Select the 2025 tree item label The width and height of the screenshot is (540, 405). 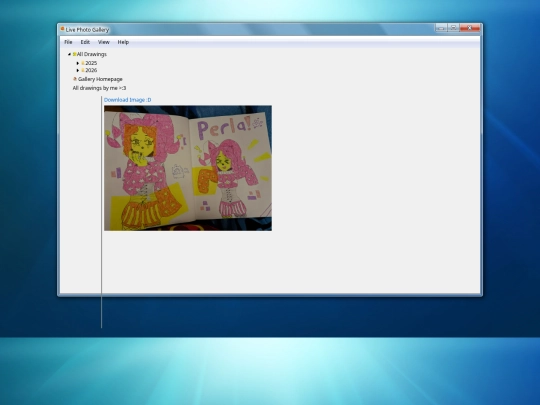pyautogui.click(x=91, y=63)
